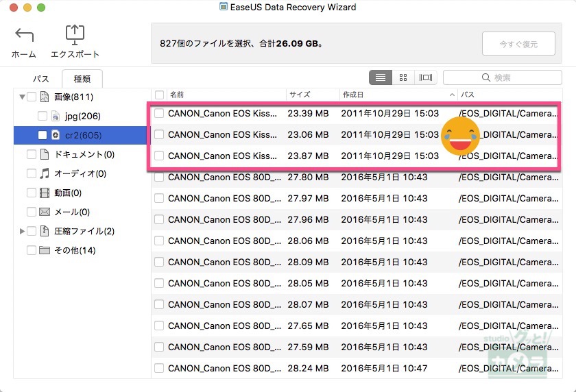Check the メール(0) checkbox

tap(32, 212)
